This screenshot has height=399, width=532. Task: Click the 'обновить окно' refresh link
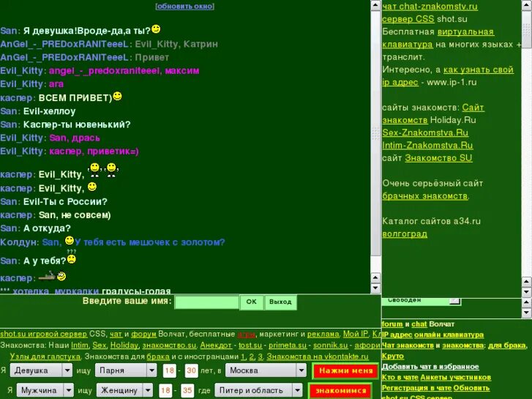click(185, 6)
